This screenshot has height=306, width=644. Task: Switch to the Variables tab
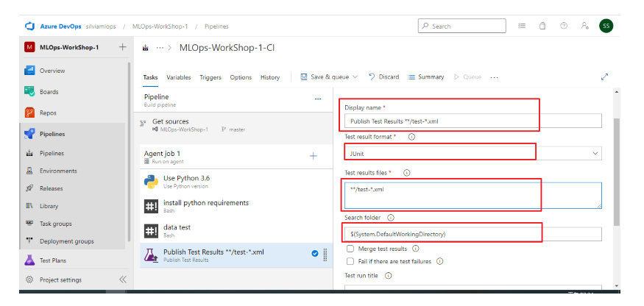click(179, 77)
